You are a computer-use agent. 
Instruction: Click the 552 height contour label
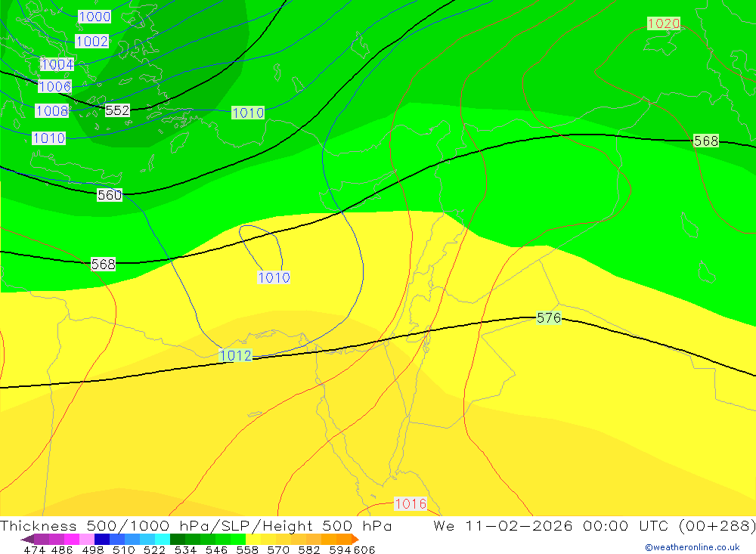pos(117,110)
